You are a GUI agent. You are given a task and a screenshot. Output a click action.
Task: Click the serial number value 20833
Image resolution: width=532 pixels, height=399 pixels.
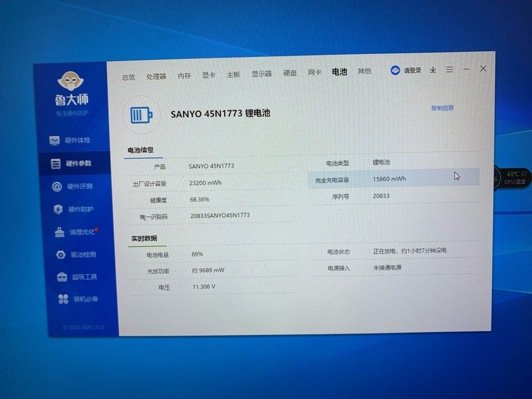381,196
